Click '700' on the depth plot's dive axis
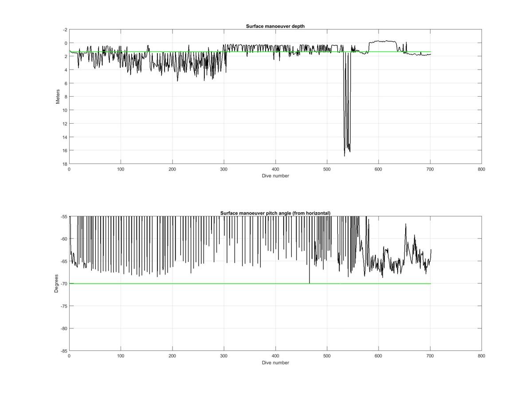 tap(430, 169)
